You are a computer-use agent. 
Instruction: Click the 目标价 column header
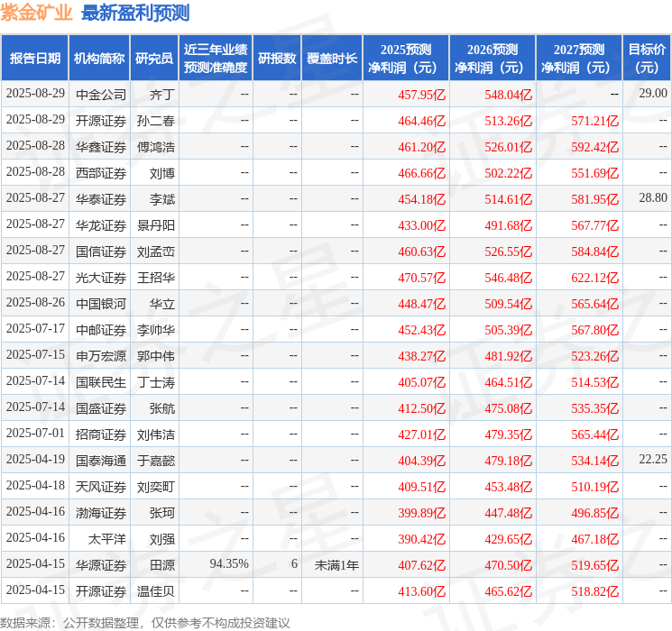(646, 59)
